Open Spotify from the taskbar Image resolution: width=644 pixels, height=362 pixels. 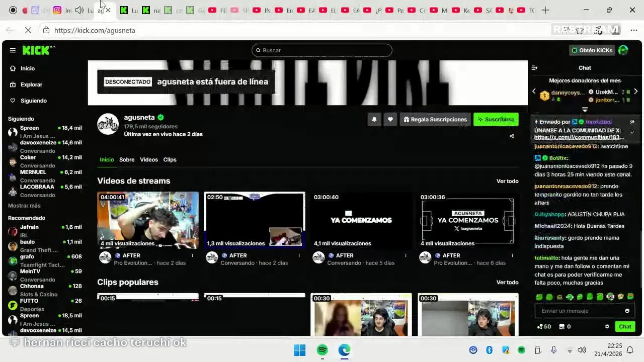pyautogui.click(x=323, y=350)
